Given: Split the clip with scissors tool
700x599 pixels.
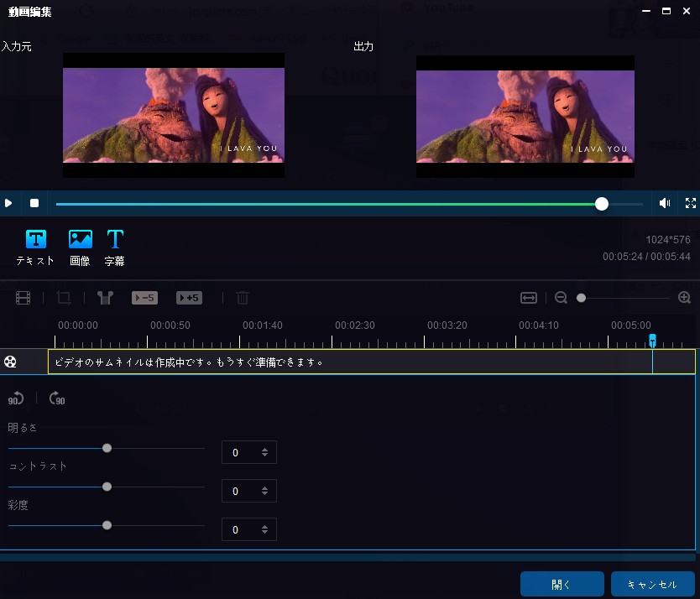Looking at the screenshot, I should coord(106,298).
